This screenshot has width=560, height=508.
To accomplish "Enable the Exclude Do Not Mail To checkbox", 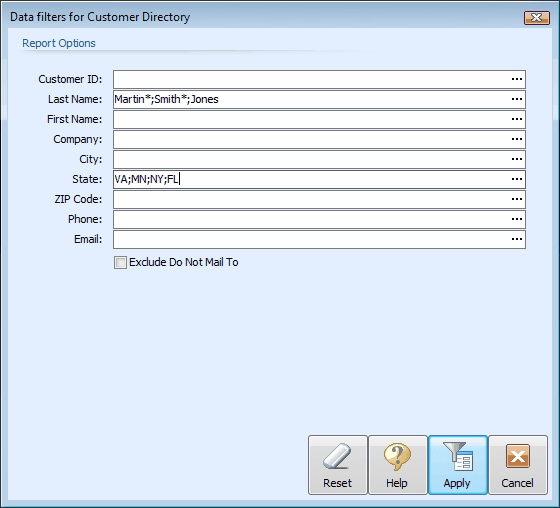I will click(120, 263).
